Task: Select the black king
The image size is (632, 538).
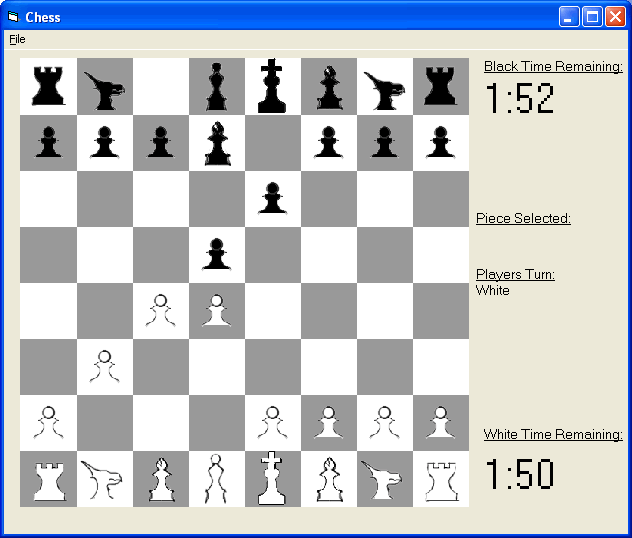Action: [273, 86]
